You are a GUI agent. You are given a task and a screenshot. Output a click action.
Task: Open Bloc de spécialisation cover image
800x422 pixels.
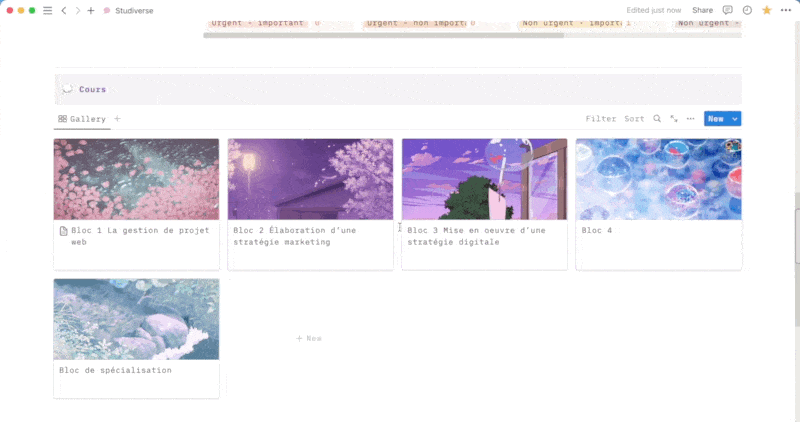point(136,319)
